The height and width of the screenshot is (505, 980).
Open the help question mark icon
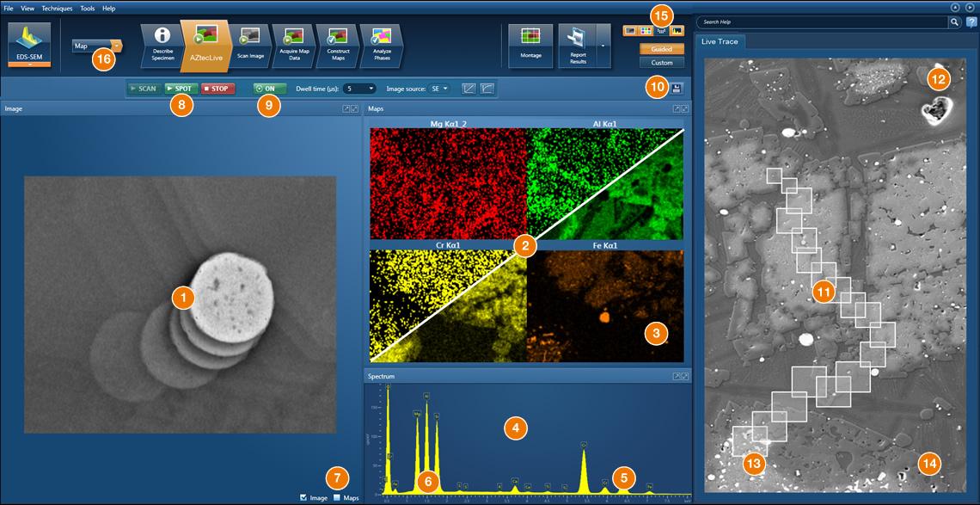[971, 22]
